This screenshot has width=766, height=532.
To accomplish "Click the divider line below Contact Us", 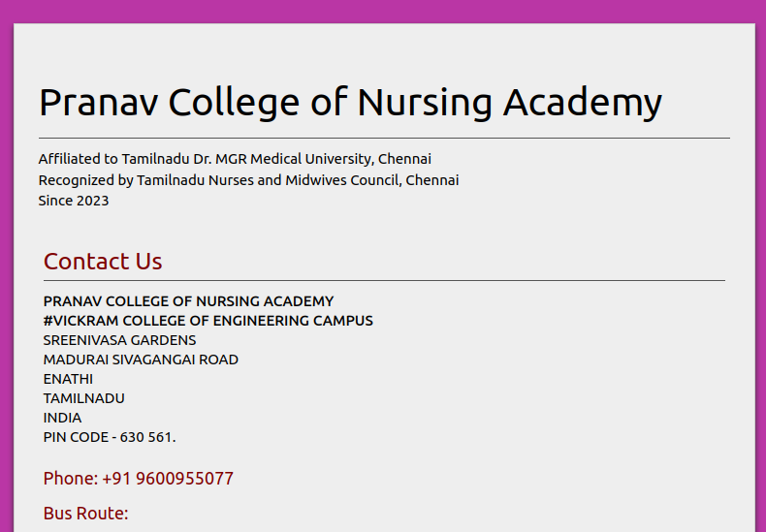I will pos(385,281).
